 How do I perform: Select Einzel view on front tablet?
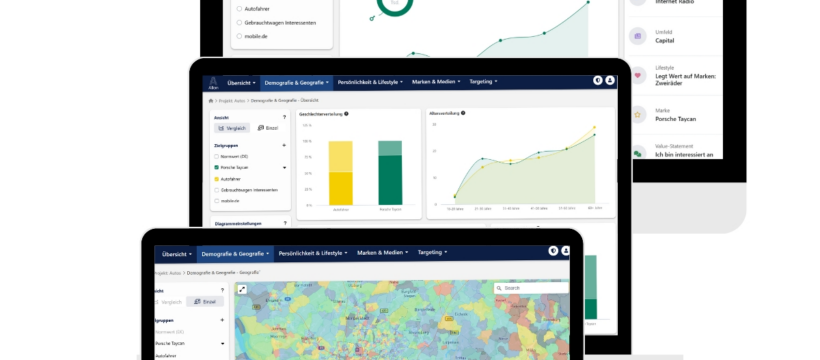coord(205,302)
